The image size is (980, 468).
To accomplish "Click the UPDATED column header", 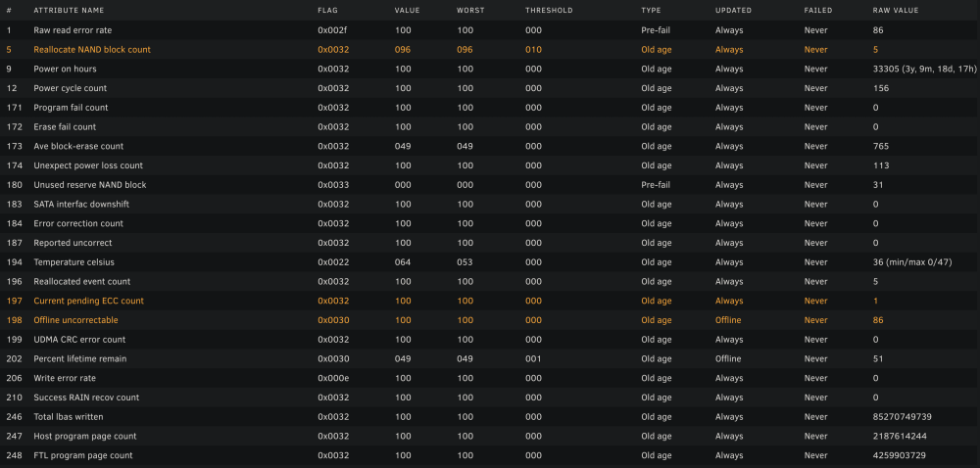I will pyautogui.click(x=733, y=10).
